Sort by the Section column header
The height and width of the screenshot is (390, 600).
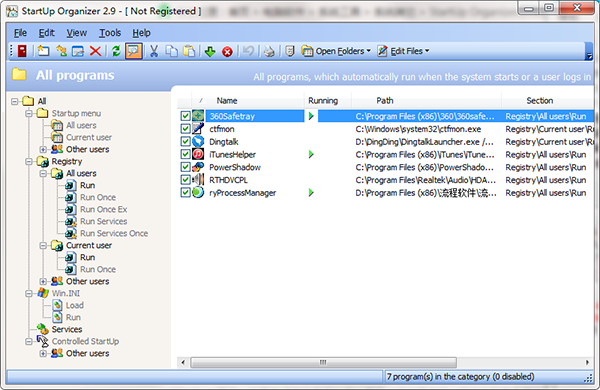[x=548, y=101]
